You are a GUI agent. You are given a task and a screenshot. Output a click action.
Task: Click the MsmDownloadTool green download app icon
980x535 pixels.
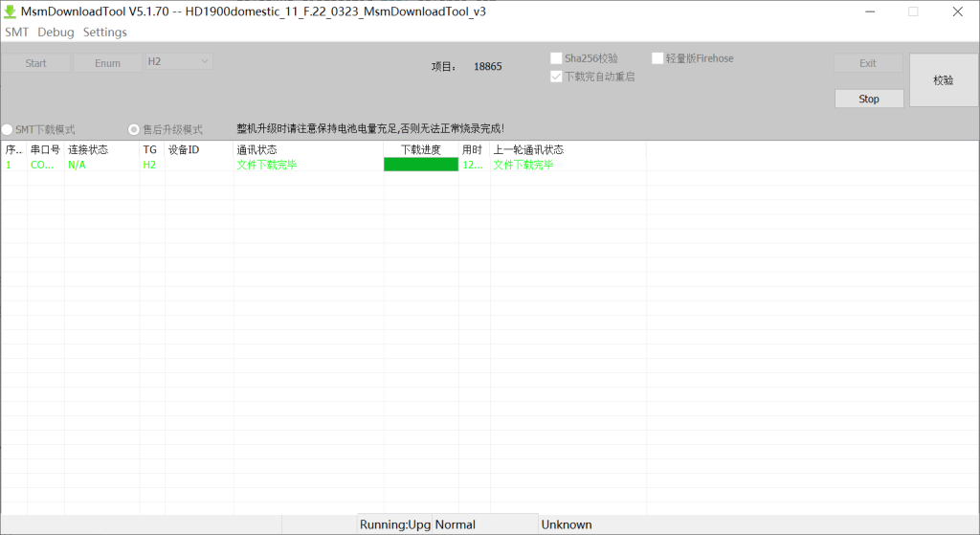pos(10,11)
